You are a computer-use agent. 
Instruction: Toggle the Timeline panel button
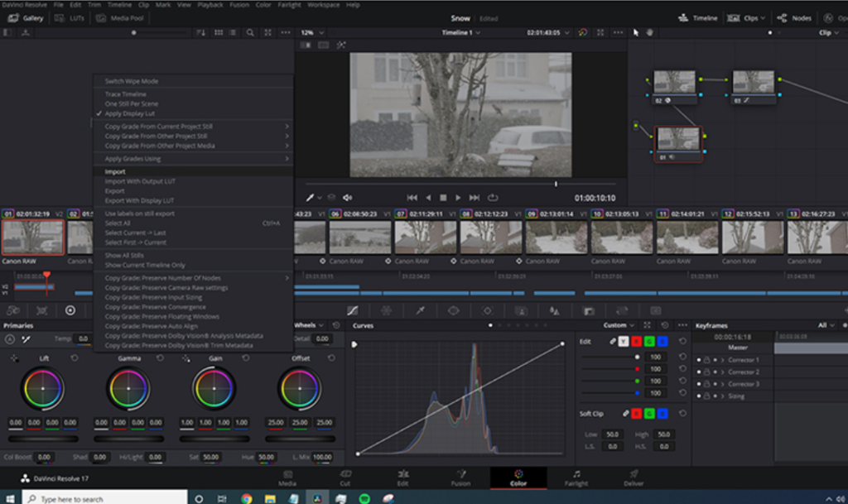[x=697, y=18]
